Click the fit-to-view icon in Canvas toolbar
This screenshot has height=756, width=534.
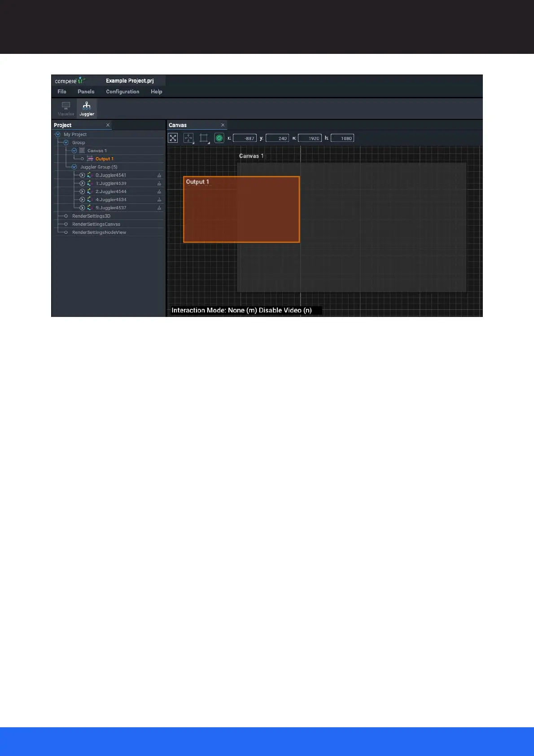coord(173,138)
